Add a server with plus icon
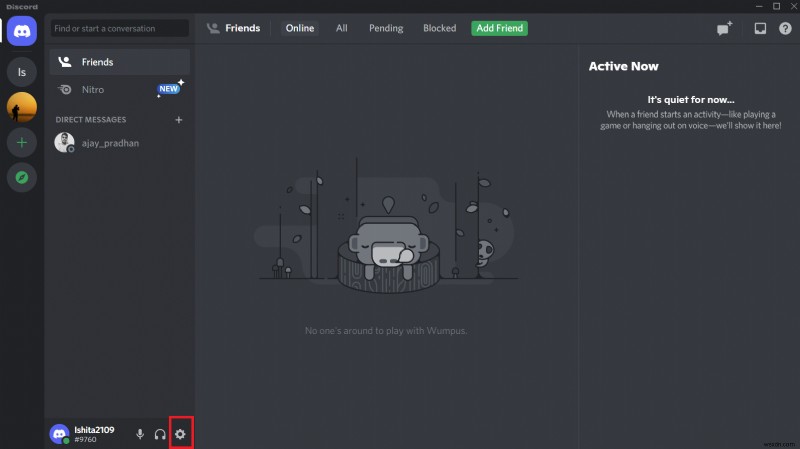Viewport: 800px width, 449px height. 21,142
